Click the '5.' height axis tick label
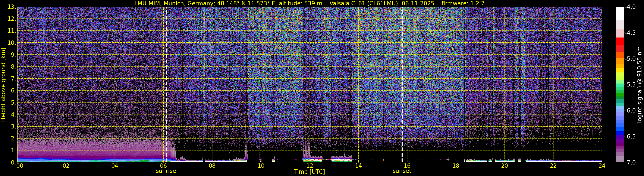The width and height of the screenshot is (644, 176). [13, 102]
